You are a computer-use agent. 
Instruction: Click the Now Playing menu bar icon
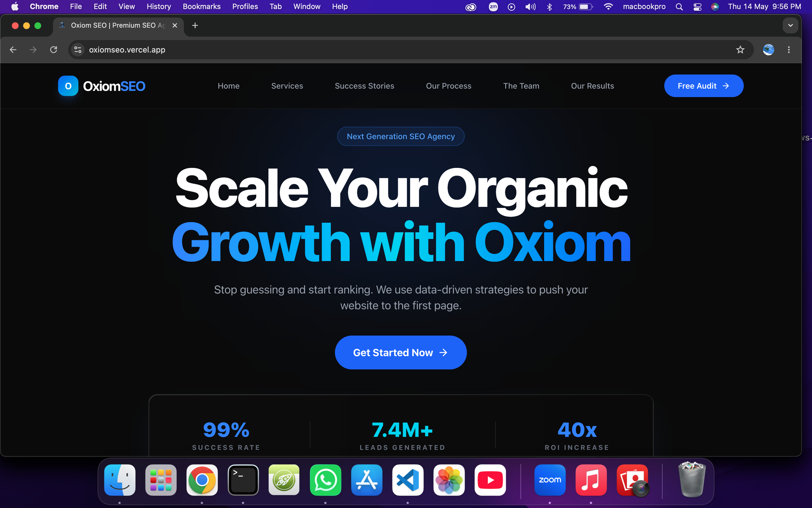(511, 7)
